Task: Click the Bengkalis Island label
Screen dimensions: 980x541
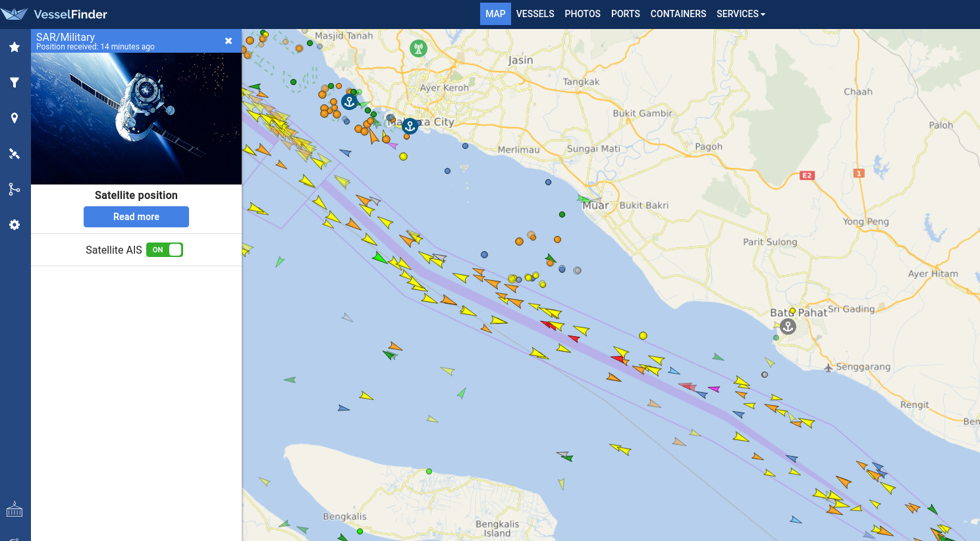Action: [497, 528]
